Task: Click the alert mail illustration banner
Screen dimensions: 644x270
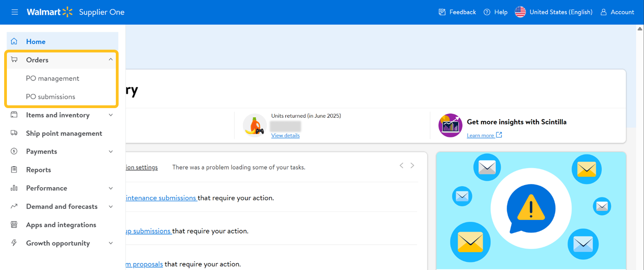Action: coord(531,211)
